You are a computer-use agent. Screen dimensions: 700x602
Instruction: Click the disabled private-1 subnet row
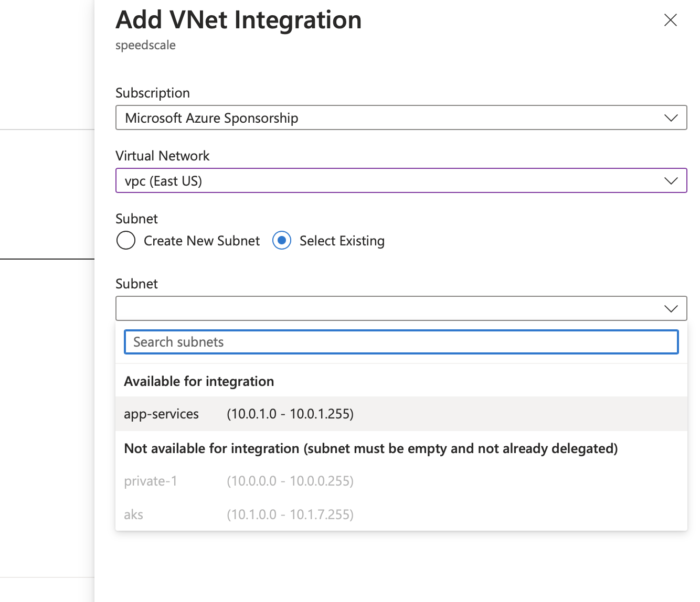tap(401, 481)
